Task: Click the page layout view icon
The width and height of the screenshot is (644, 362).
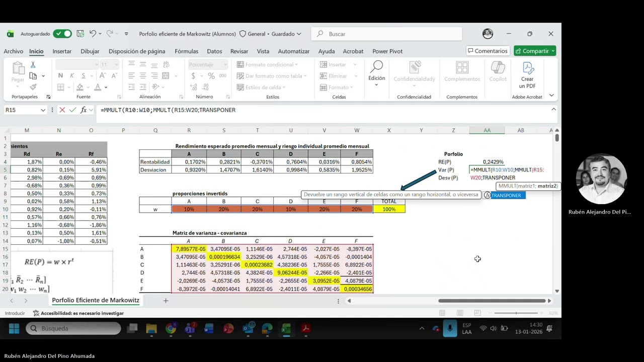Action: point(460,313)
